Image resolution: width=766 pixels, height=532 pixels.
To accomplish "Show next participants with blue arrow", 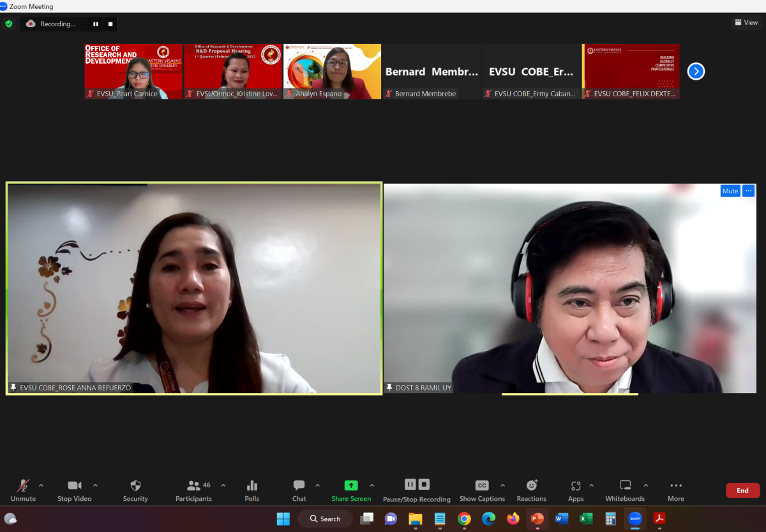I will [x=696, y=71].
